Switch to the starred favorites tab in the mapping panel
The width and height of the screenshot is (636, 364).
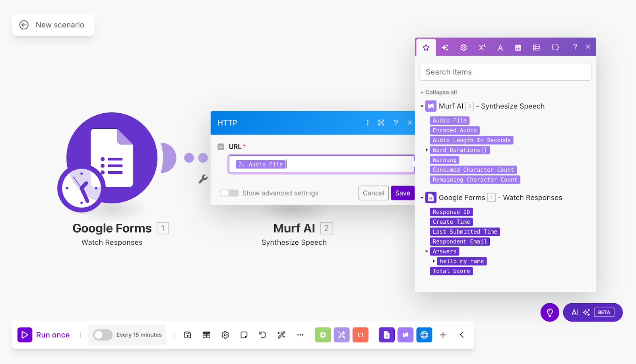426,47
